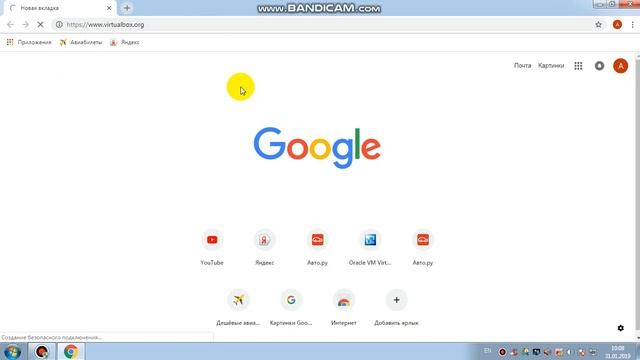Open the Chrome profile avatar in toolbar
Screen dimensions: 640x360
point(617,24)
